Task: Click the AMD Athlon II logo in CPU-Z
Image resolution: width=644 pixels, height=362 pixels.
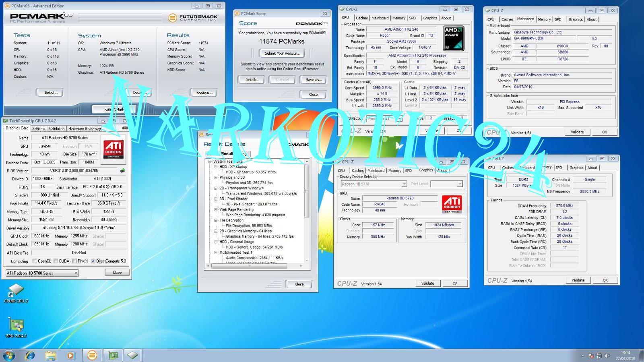Action: click(x=454, y=38)
